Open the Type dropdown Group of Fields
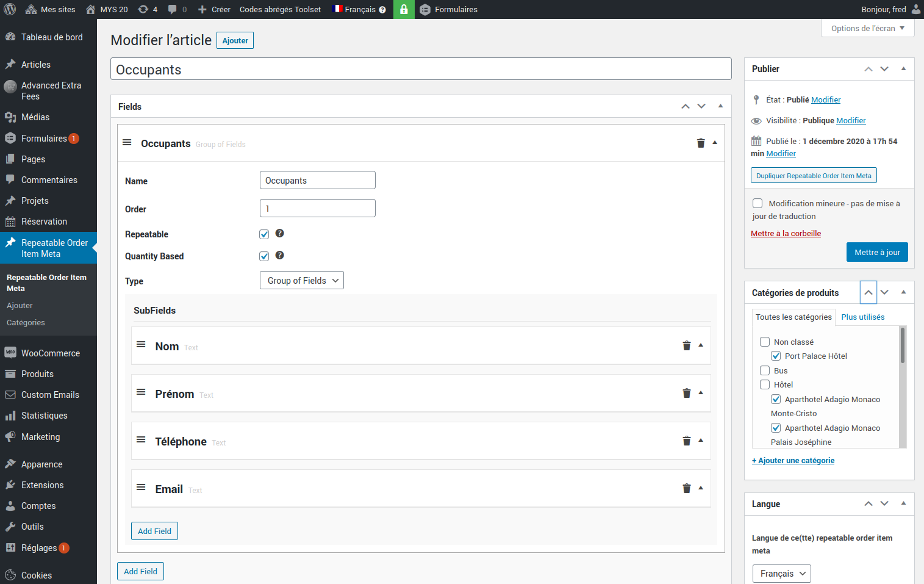924x584 pixels. 301,280
